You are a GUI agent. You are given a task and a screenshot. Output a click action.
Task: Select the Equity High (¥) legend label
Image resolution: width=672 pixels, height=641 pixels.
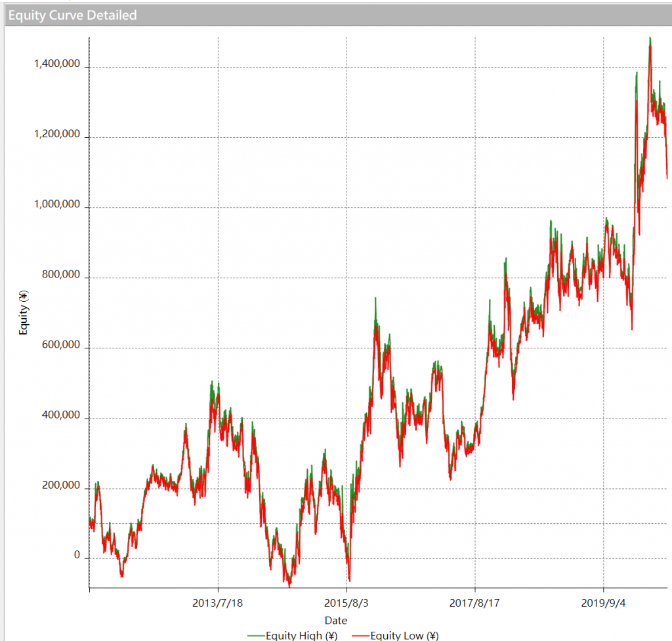301,634
